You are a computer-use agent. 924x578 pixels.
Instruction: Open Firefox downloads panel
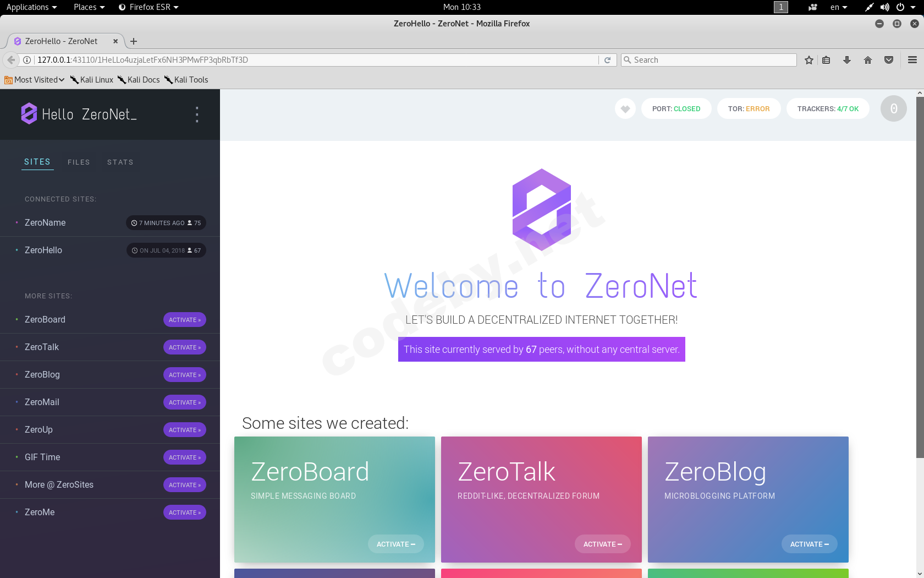[847, 60]
